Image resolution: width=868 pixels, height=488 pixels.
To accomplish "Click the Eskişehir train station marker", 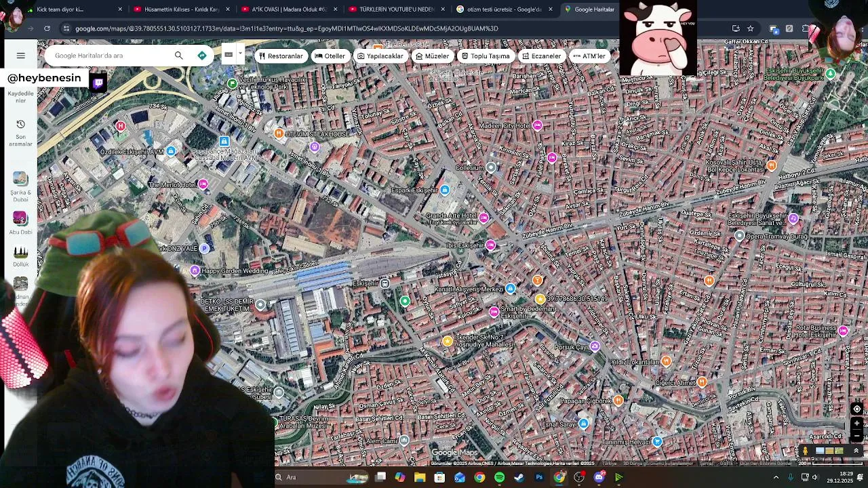I will [384, 283].
